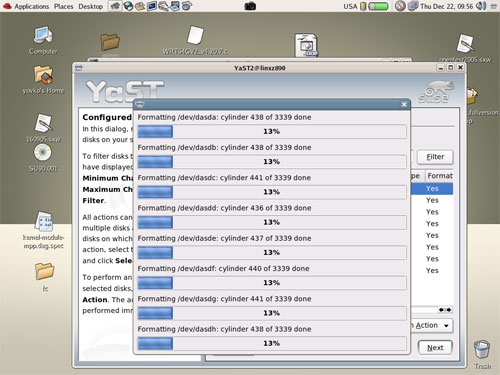500x375 pixels.
Task: Select the highlighted first Yes row in Format column
Action: [x=432, y=189]
